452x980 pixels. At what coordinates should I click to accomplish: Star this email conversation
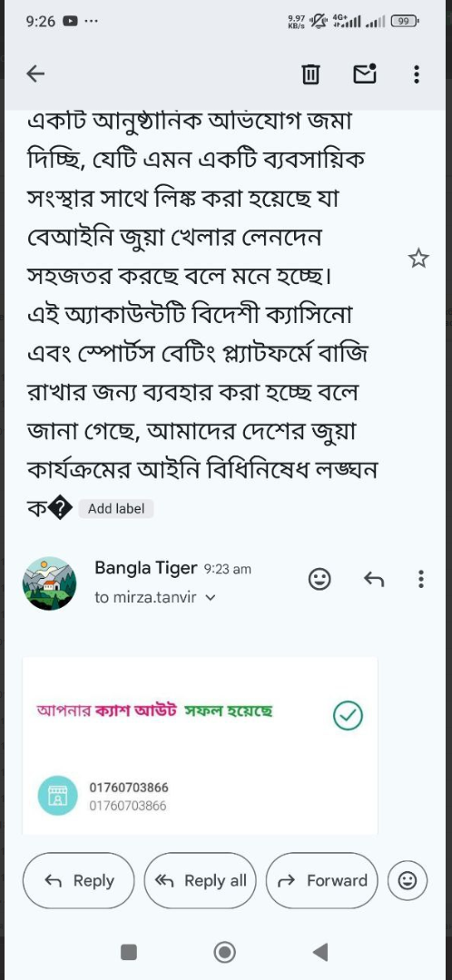tap(418, 258)
